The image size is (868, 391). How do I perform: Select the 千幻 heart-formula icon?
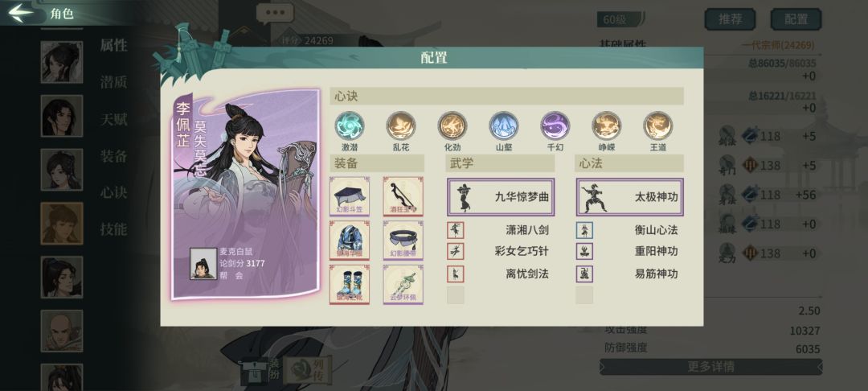point(555,126)
